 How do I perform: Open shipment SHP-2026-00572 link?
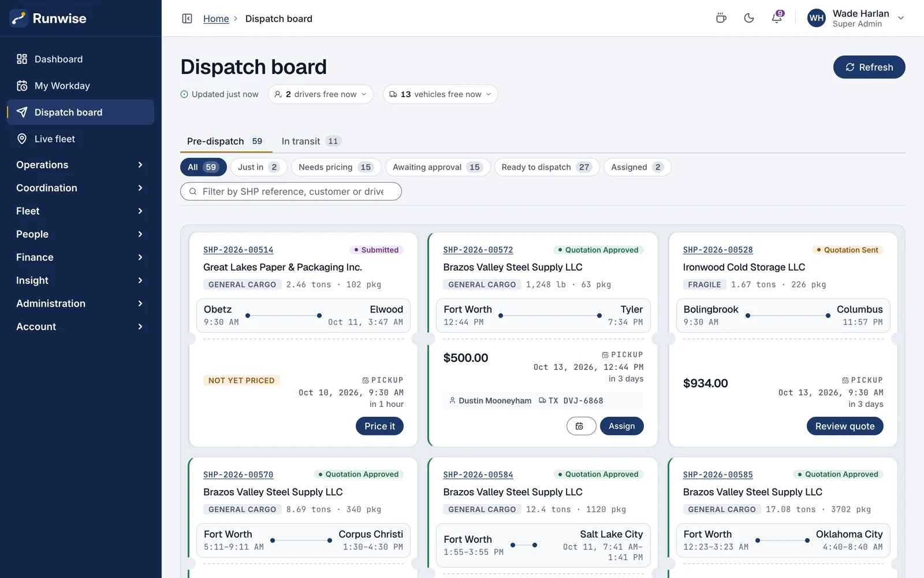coord(478,250)
